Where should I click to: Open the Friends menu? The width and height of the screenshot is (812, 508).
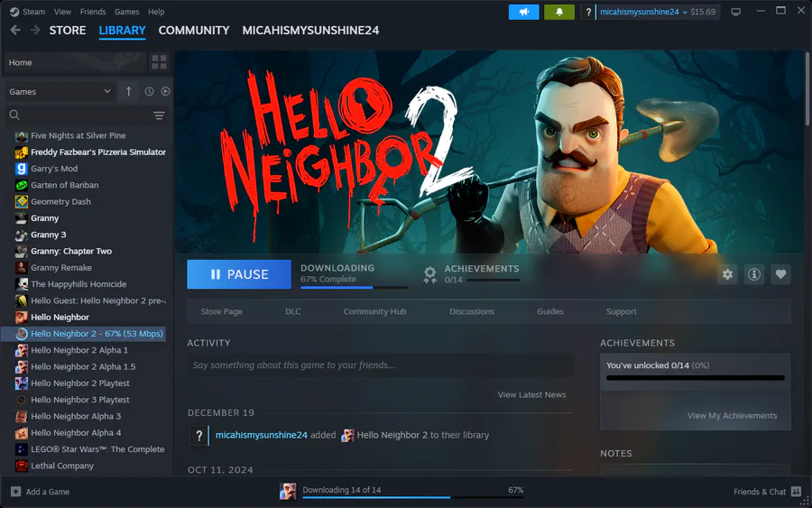pyautogui.click(x=93, y=12)
